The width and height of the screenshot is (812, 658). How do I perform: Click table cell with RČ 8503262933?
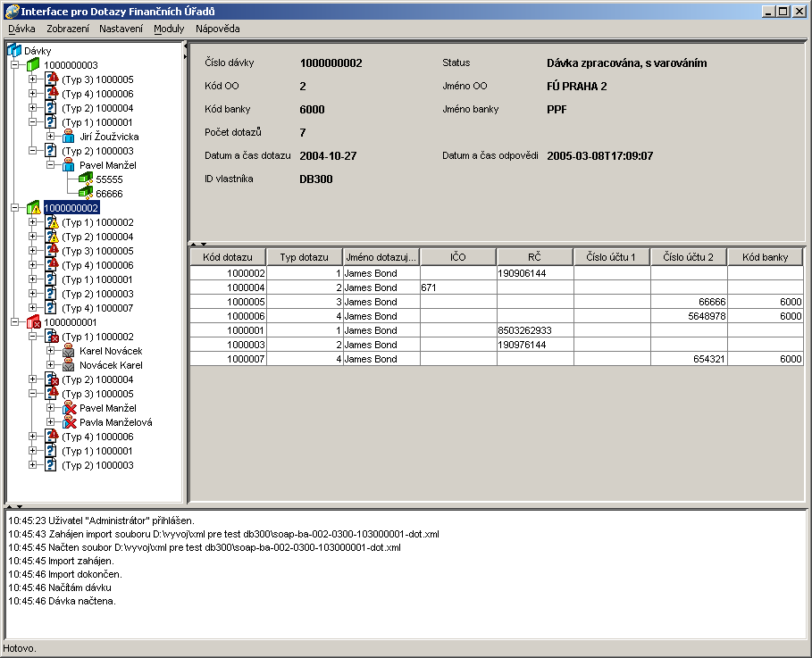coord(535,330)
